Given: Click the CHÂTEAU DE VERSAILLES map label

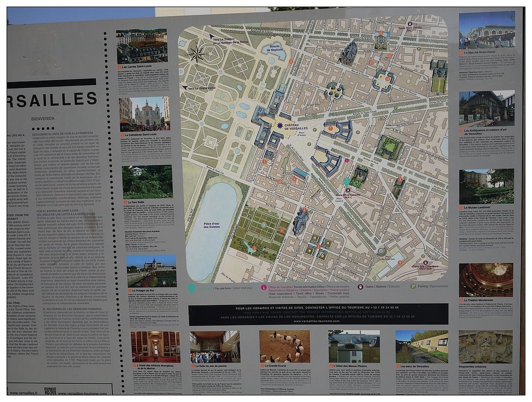Looking at the screenshot, I should coord(296,127).
